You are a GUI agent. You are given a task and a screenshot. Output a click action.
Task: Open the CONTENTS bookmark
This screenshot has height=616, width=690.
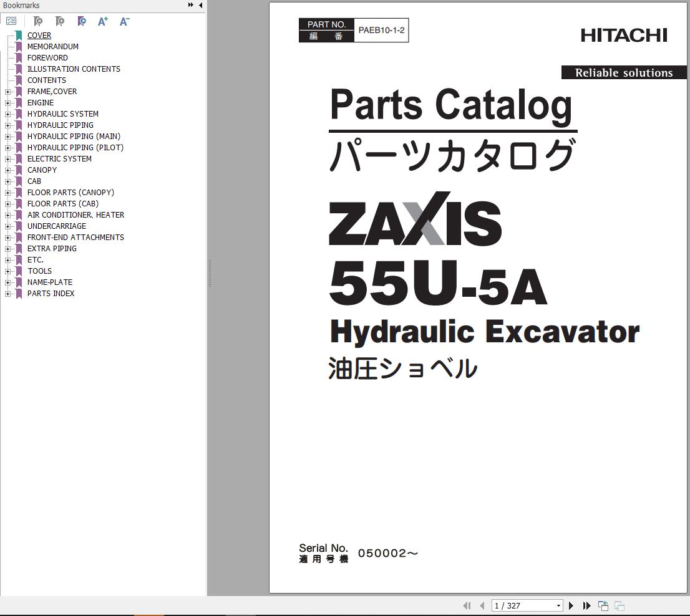click(46, 80)
